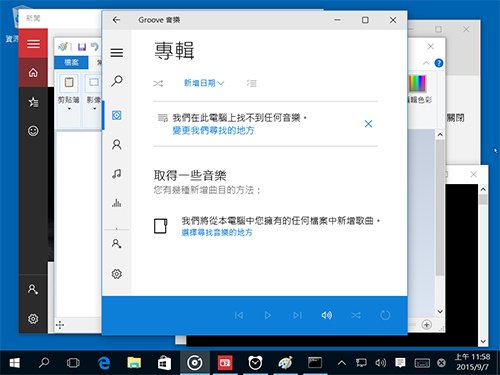Show hidden tray icons chevron
The width and height of the screenshot is (500, 375).
coord(342,363)
